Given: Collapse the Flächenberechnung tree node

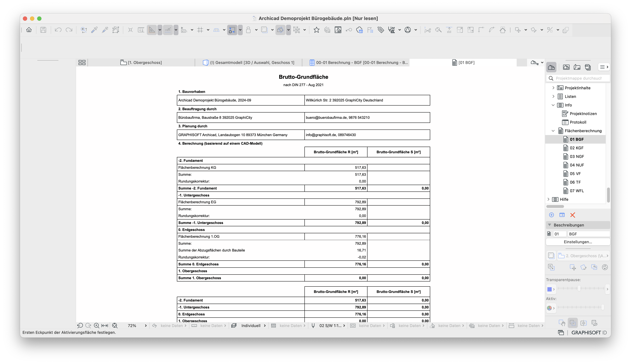Looking at the screenshot, I should [x=553, y=131].
